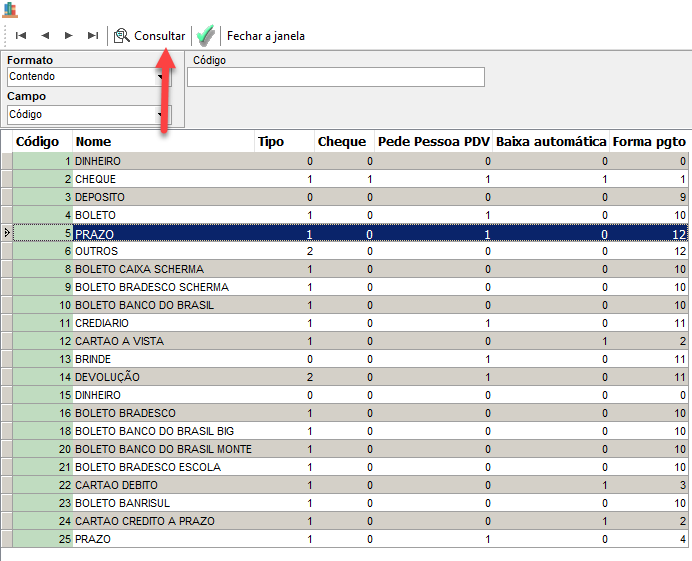The height and width of the screenshot is (561, 692).
Task: Go to first record navigation arrow
Action: (x=20, y=36)
